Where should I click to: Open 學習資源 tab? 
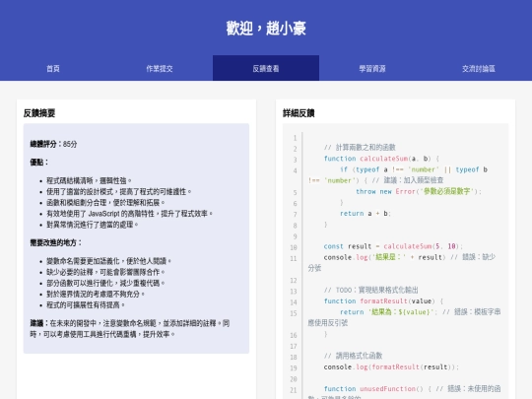tap(372, 69)
